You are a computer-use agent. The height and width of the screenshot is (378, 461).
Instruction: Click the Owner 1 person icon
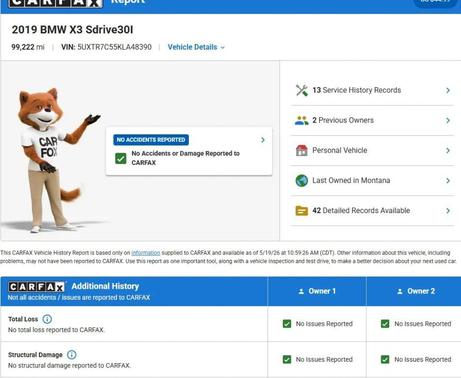(x=301, y=291)
